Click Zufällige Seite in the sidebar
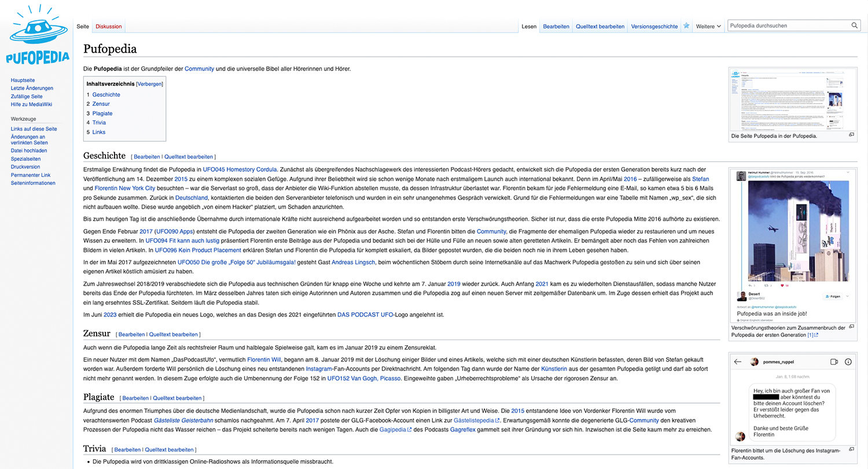This screenshot has height=469, width=868. click(27, 97)
